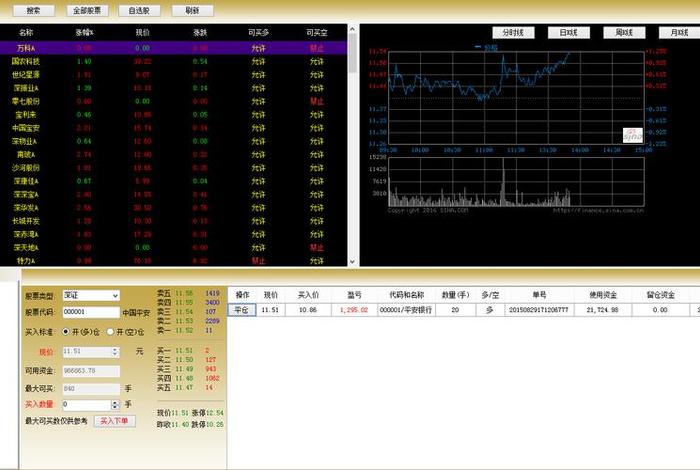
Task: Increase 买入数量 with the up arrow
Action: pyautogui.click(x=115, y=402)
